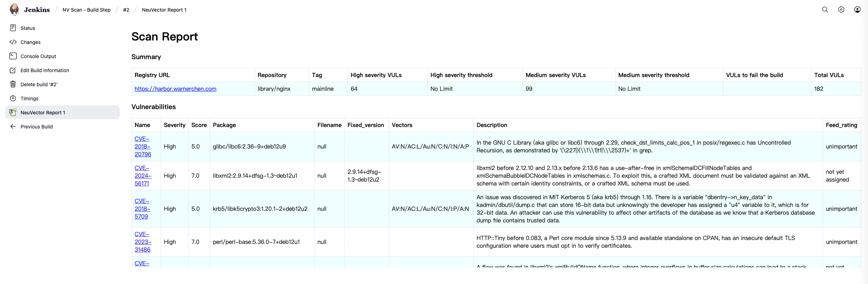Open the search magnifier icon
868x284 pixels.
825,10
